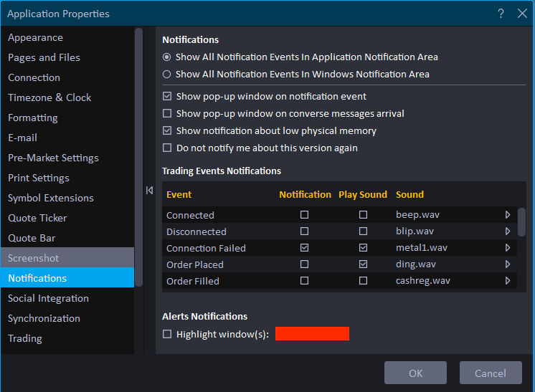Open Quote Bar settings
This screenshot has height=392, width=535.
(67, 238)
